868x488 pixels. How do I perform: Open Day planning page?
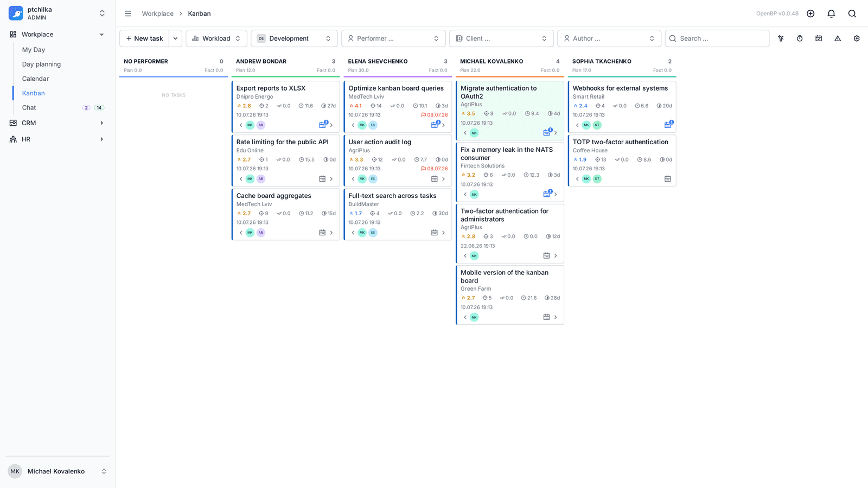[x=41, y=64]
